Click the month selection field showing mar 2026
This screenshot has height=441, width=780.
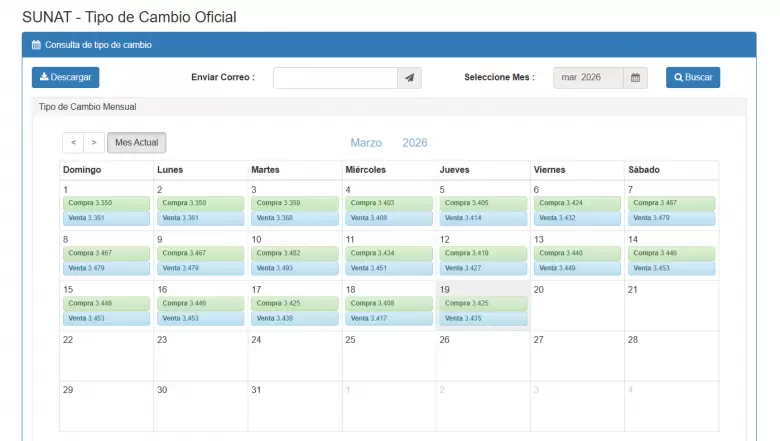pyautogui.click(x=588, y=78)
